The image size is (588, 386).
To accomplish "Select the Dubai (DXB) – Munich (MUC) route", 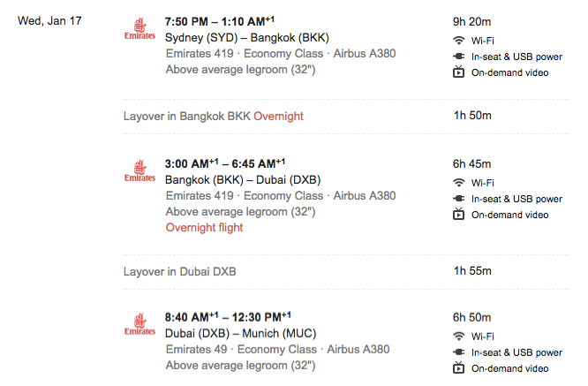I will point(241,333).
